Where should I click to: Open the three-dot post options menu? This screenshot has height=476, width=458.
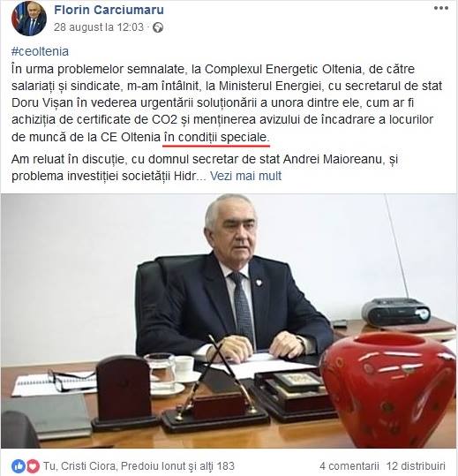440,8
